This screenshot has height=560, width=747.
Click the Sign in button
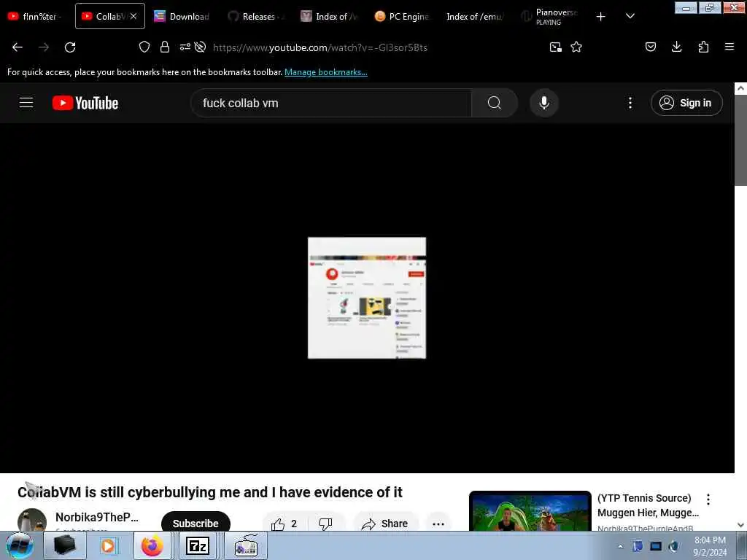[686, 103]
